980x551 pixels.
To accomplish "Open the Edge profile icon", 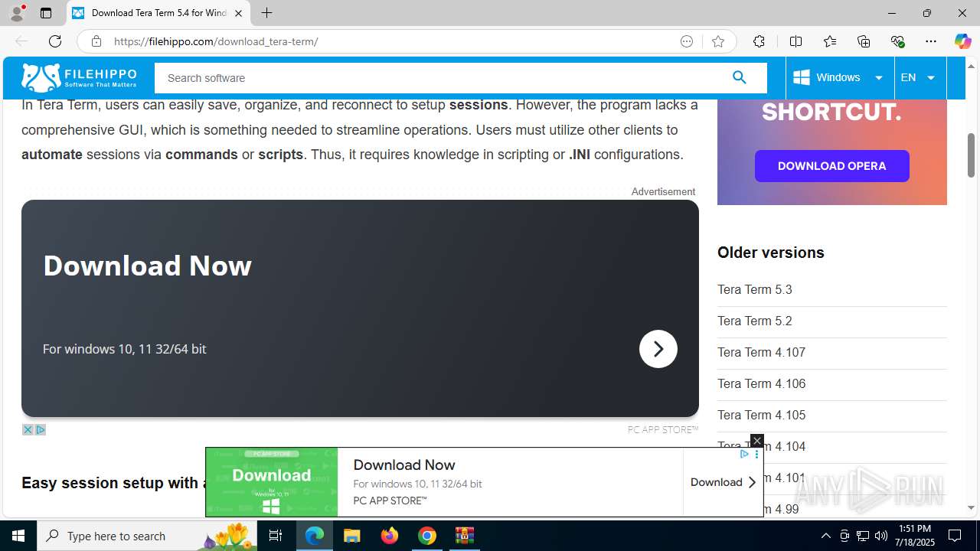I will (x=17, y=13).
